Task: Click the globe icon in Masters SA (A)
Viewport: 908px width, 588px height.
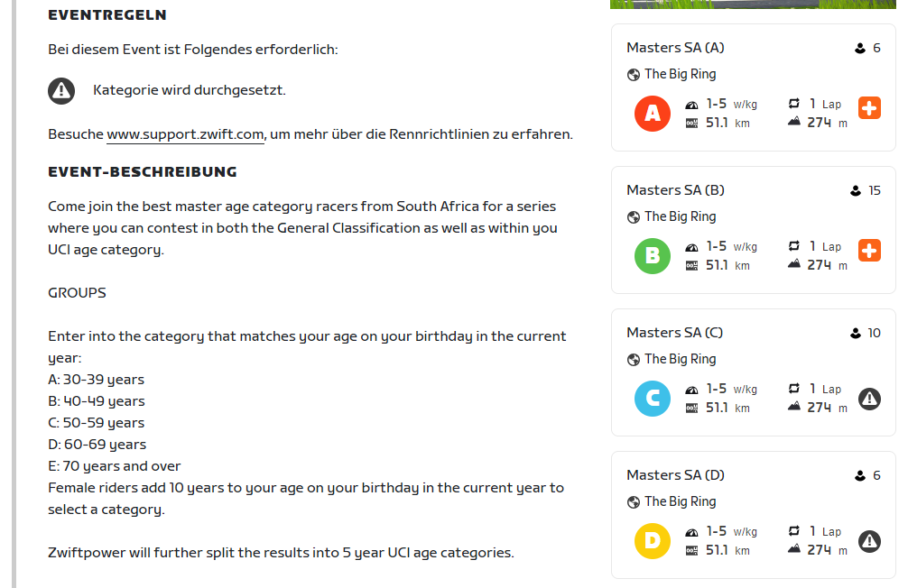Action: pos(633,75)
